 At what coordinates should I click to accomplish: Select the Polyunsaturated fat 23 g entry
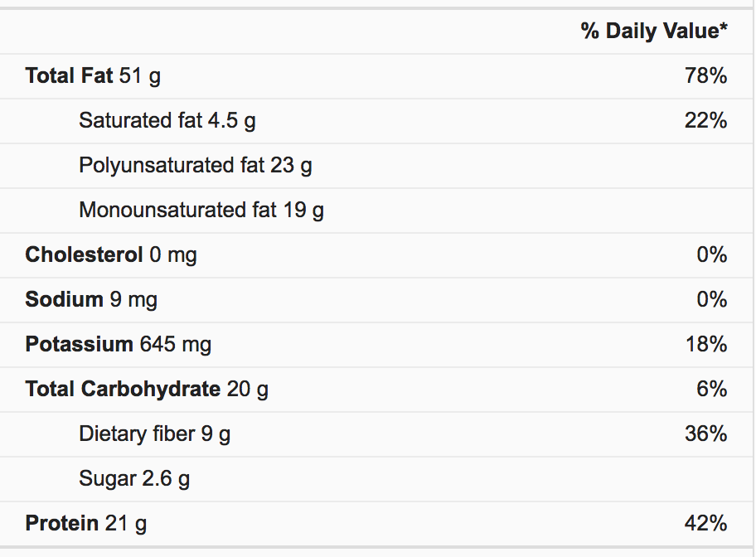195,166
